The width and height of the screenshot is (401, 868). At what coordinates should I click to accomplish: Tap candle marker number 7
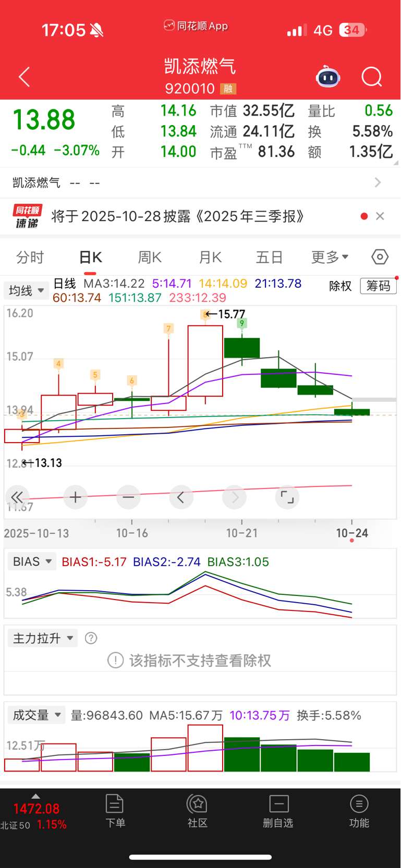pos(168,328)
